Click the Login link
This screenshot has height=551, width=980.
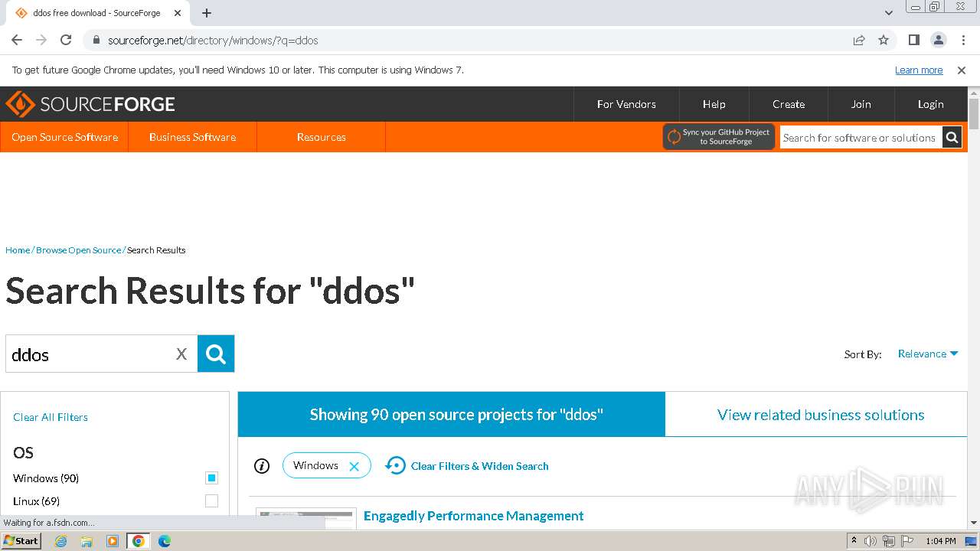coord(930,104)
